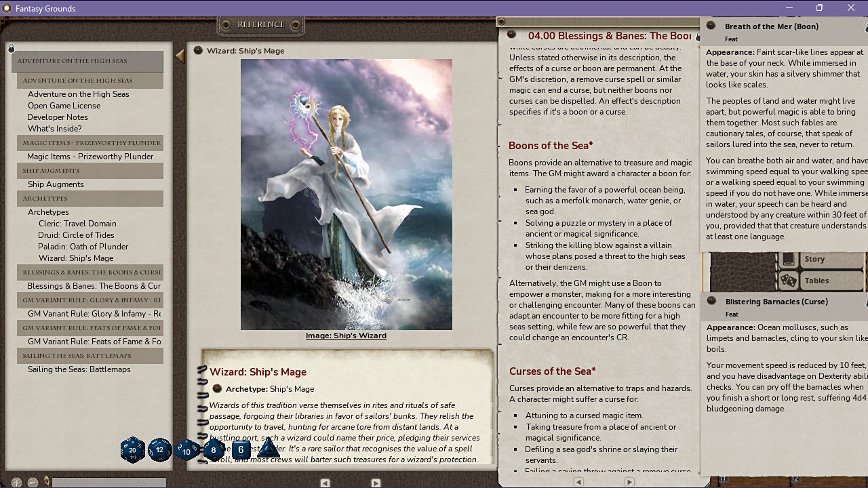Roll the d6 die
The height and width of the screenshot is (488, 868).
(x=241, y=449)
